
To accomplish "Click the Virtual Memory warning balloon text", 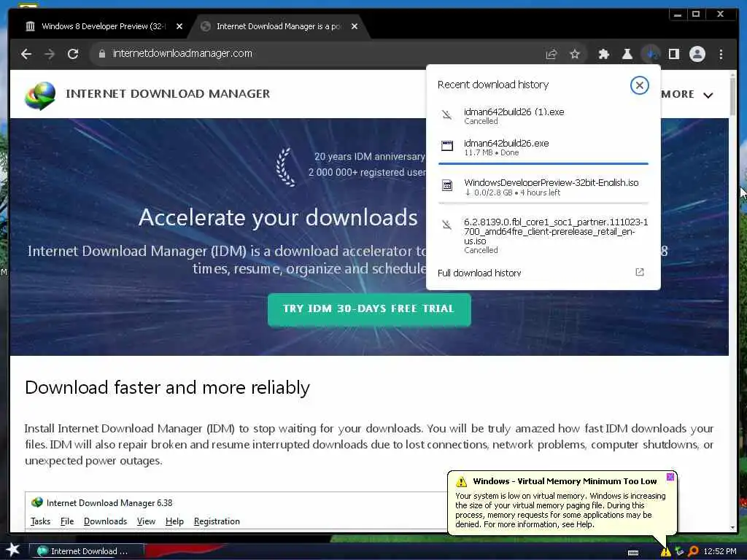I will [560, 510].
